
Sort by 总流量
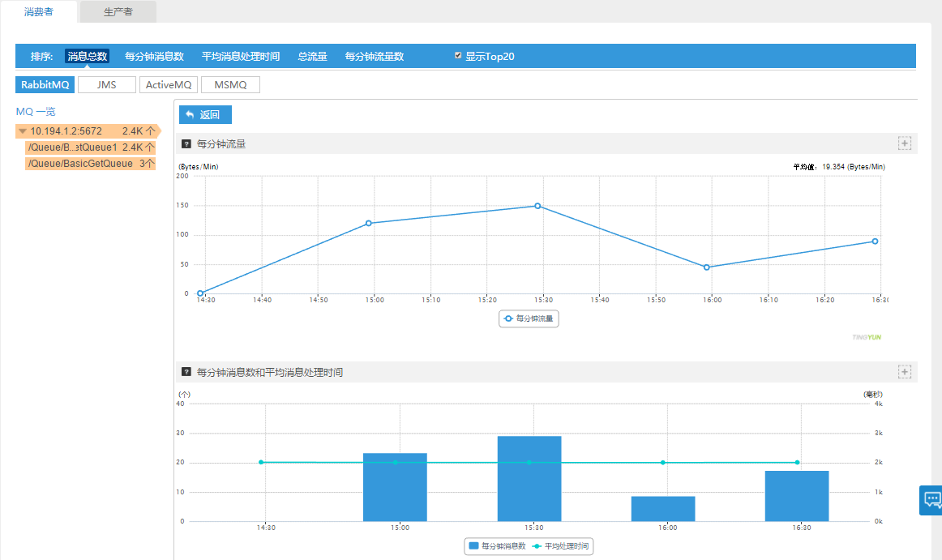click(312, 57)
